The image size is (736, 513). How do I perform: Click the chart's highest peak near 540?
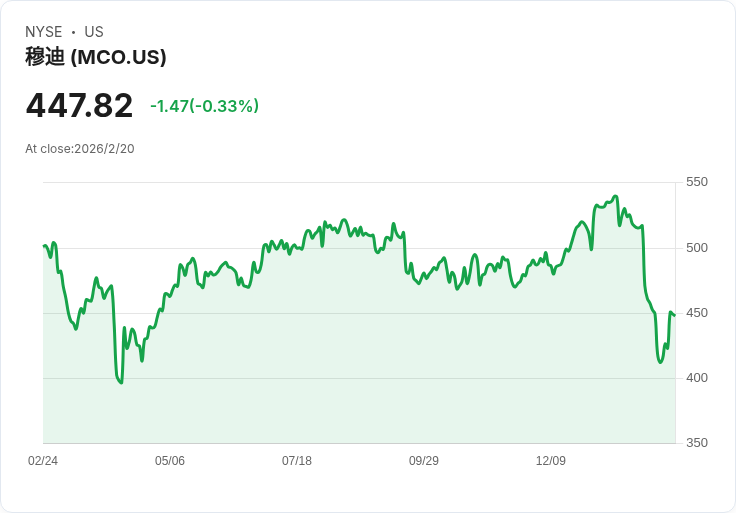click(x=616, y=196)
